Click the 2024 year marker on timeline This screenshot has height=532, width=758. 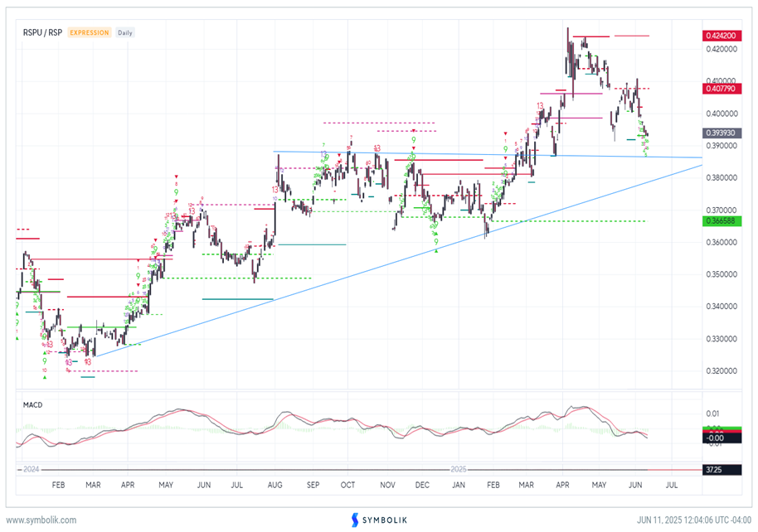[31, 469]
